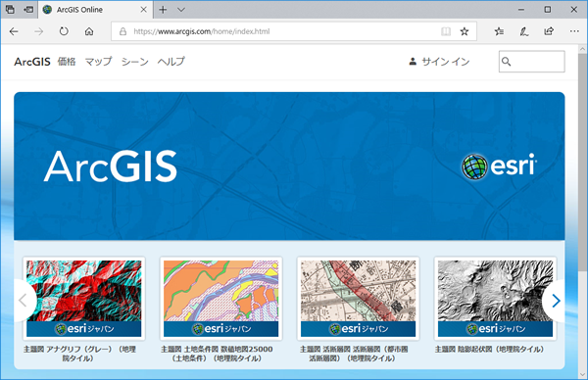Show next carousel items with right arrow
588x380 pixels.
coord(556,301)
